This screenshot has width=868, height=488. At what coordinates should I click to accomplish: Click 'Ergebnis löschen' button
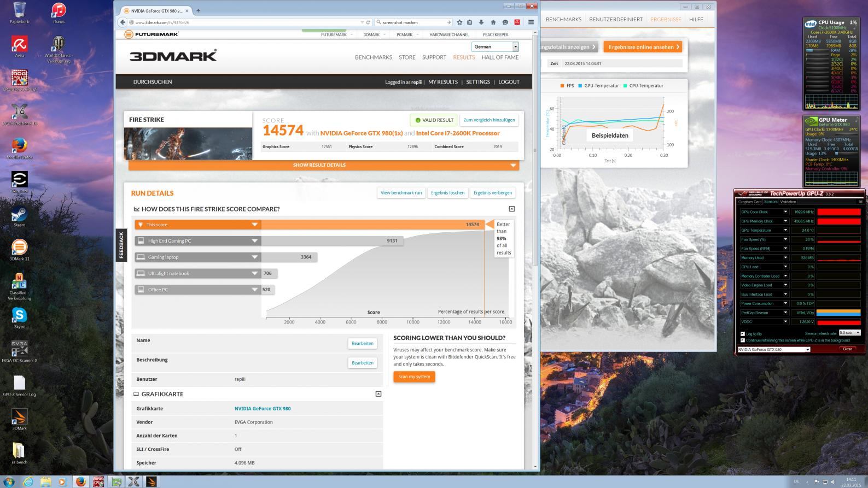(x=447, y=193)
